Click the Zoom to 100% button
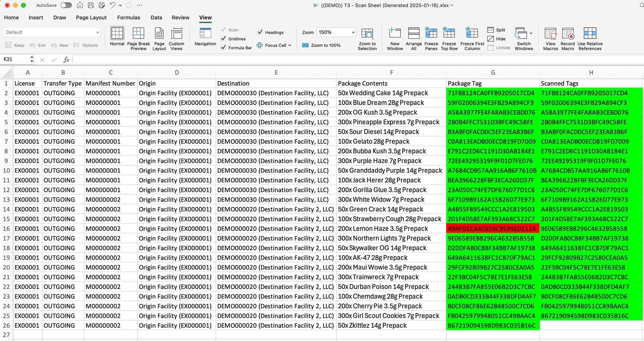 coord(321,45)
